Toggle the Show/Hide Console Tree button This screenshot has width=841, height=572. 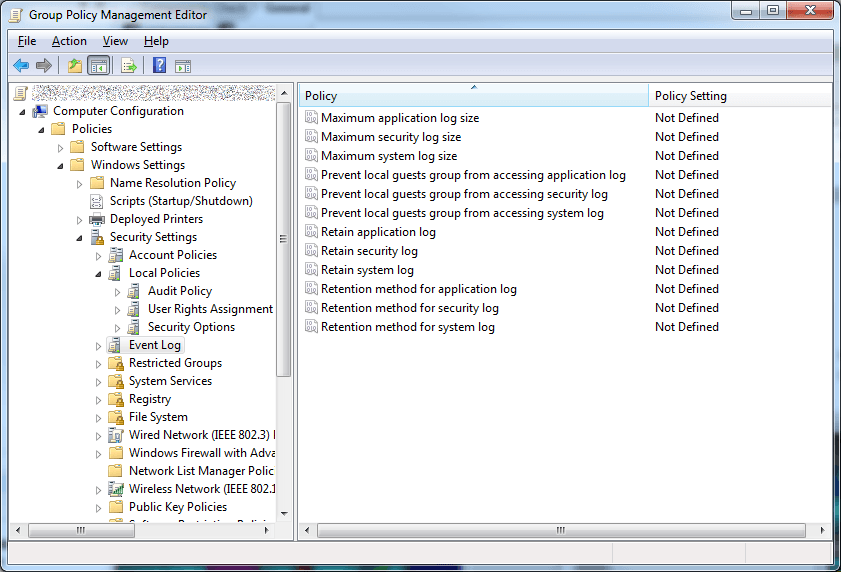[x=98, y=66]
